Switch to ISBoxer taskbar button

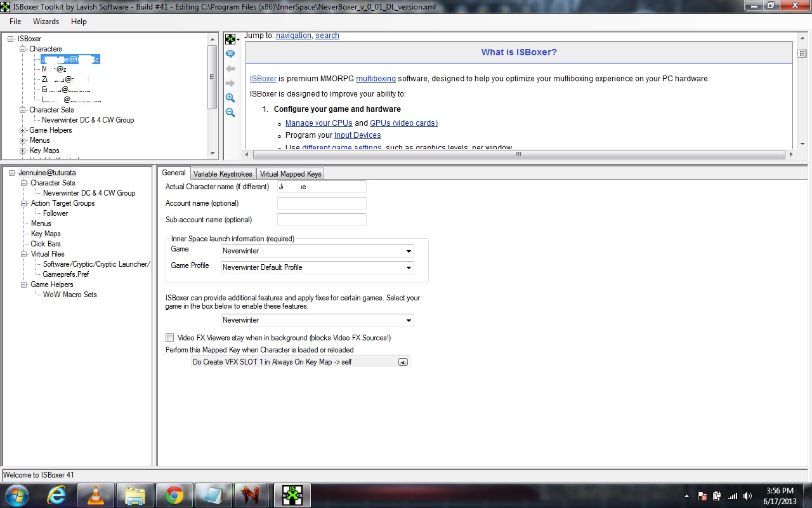tap(292, 495)
